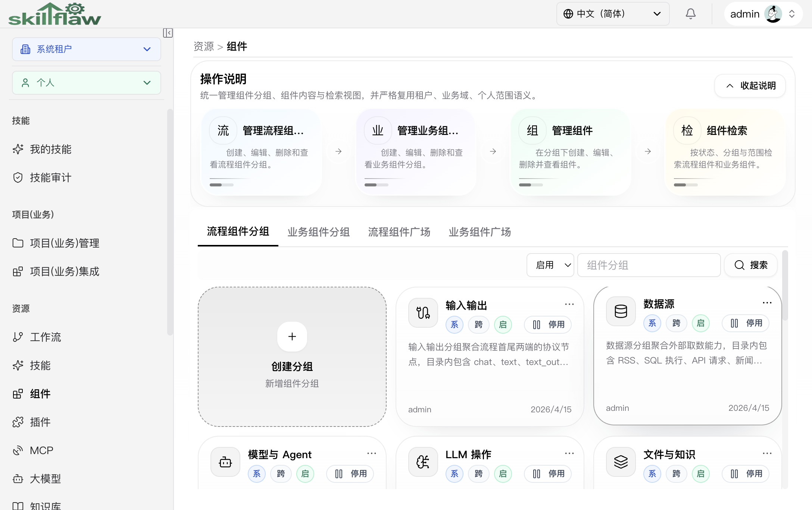Image resolution: width=812 pixels, height=510 pixels.
Task: Click progress bar under 组件检索 card
Action: point(686,185)
